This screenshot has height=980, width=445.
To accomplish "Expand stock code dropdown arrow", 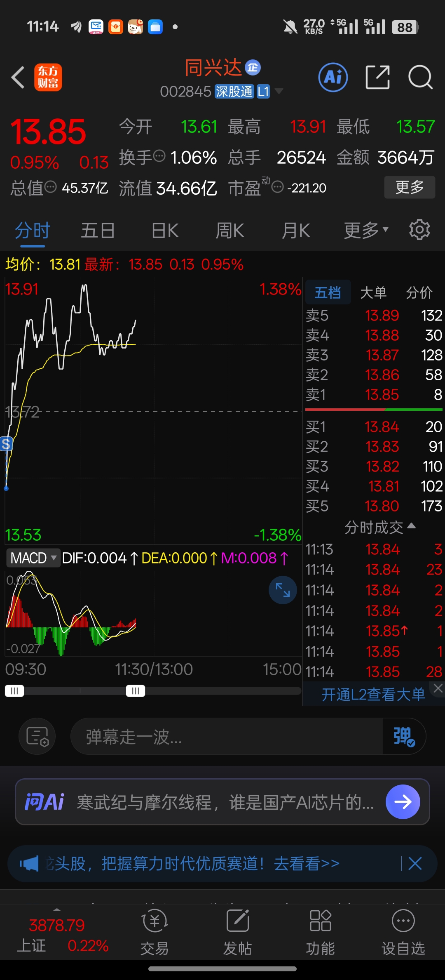I will tap(279, 91).
